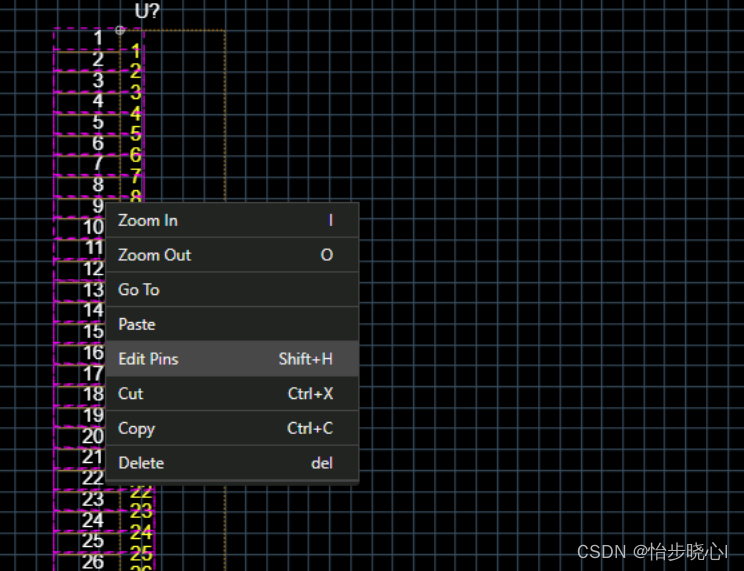This screenshot has width=744, height=571.
Task: Select the U? reference designator label
Action: (147, 11)
